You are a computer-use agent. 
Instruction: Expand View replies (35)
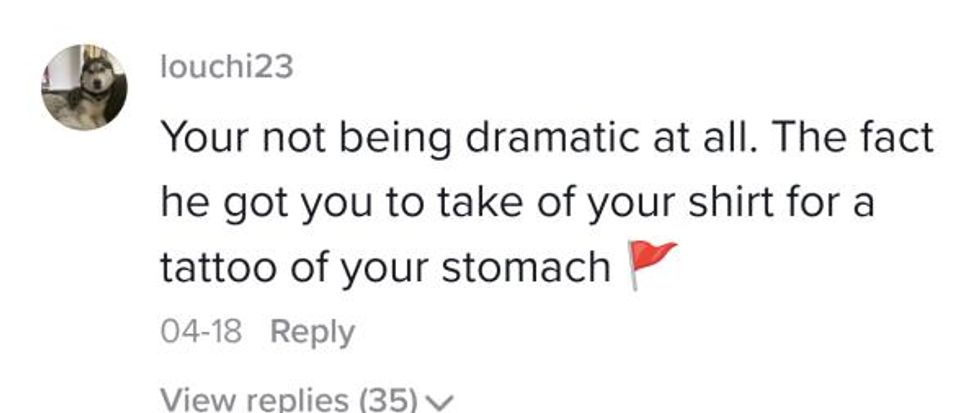click(290, 400)
